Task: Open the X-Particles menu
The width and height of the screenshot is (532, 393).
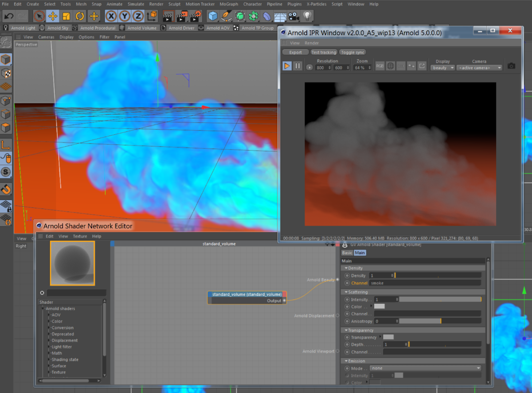Action: (316, 4)
